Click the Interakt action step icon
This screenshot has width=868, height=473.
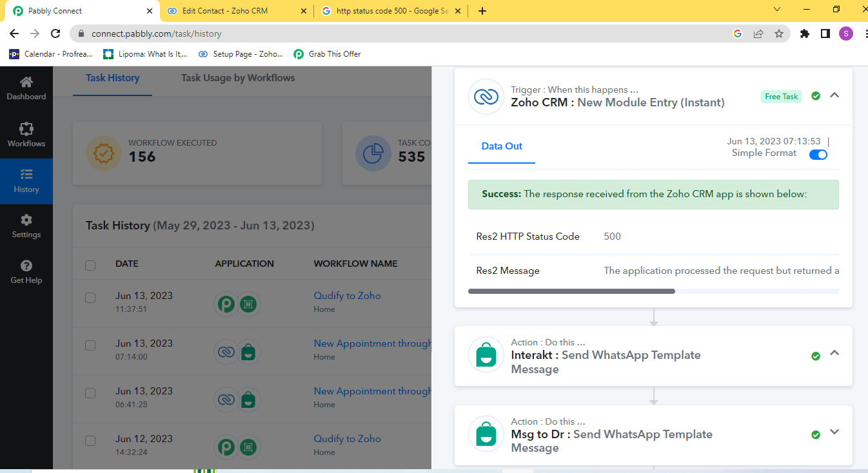coord(486,354)
